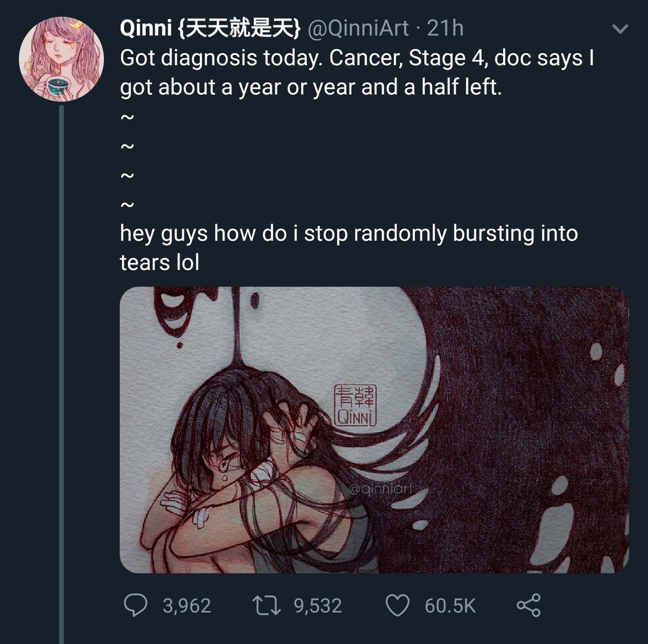Retweet this post using the arrows icon
The width and height of the screenshot is (648, 644).
(266, 605)
